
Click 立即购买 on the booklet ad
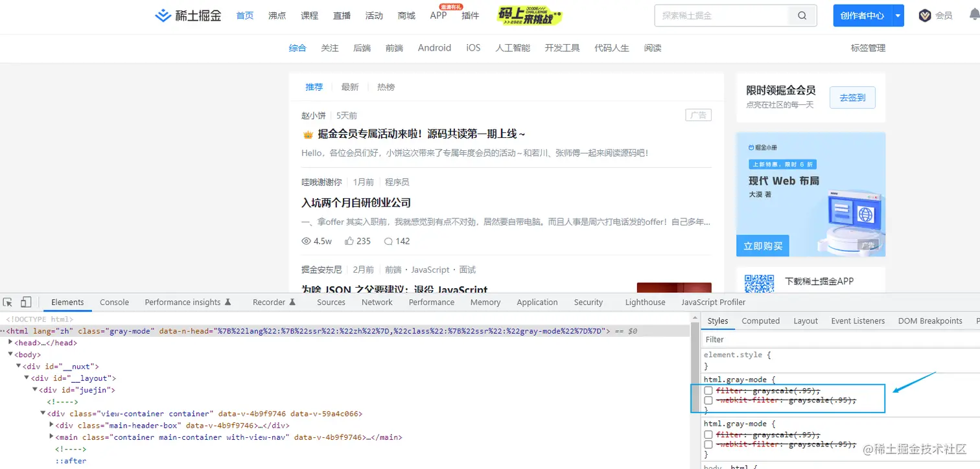[x=763, y=246]
